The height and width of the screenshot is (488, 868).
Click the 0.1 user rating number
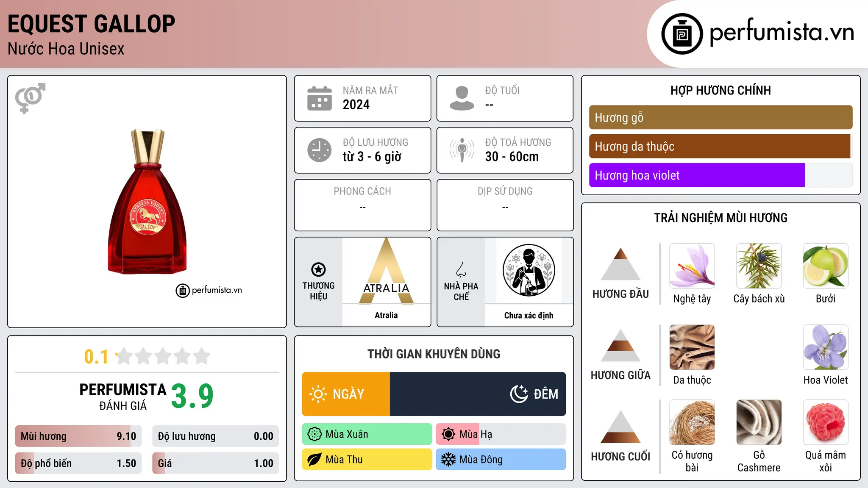click(x=96, y=357)
